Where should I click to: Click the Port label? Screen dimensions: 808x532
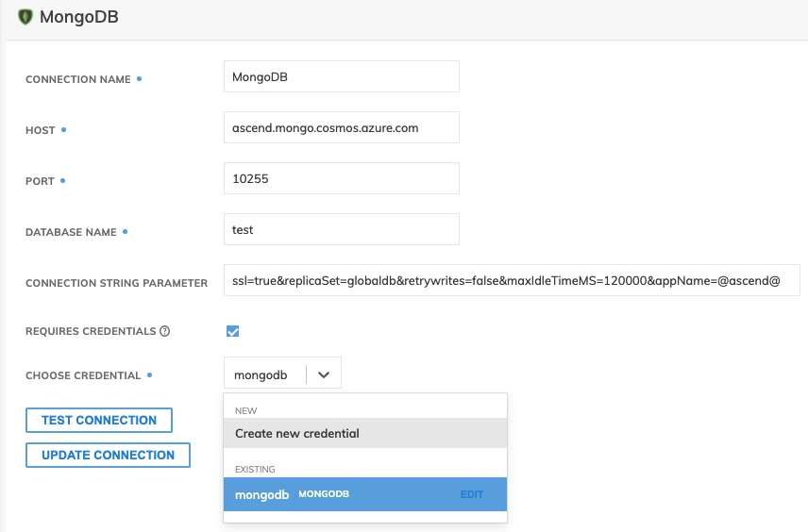pyautogui.click(x=40, y=181)
